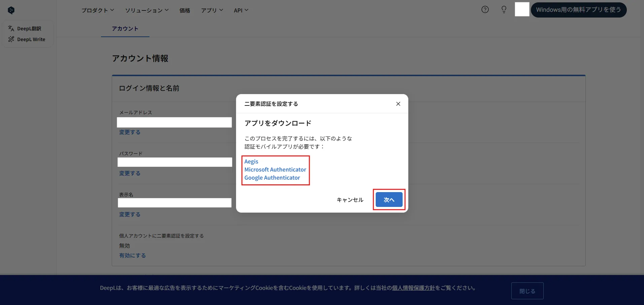Close the two-factor dialog with X
Viewport: 644px width, 305px height.
coord(398,104)
